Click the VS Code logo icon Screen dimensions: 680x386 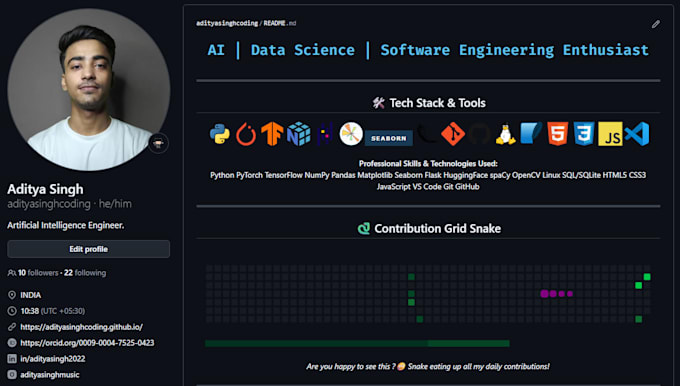pos(637,134)
